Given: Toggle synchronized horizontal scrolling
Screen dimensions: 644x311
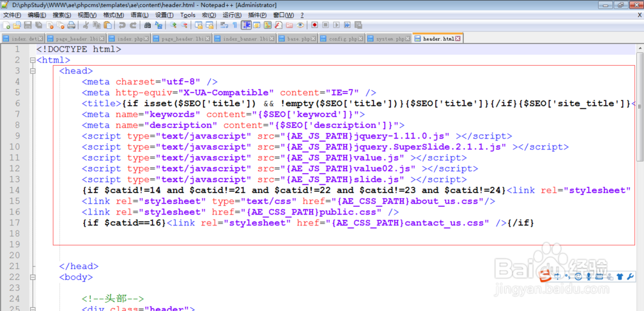Looking at the screenshot, I should 209,25.
